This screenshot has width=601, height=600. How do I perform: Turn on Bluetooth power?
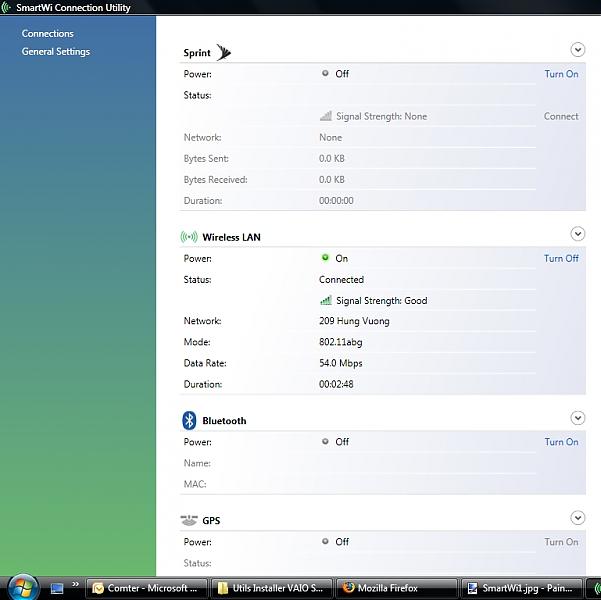point(561,442)
